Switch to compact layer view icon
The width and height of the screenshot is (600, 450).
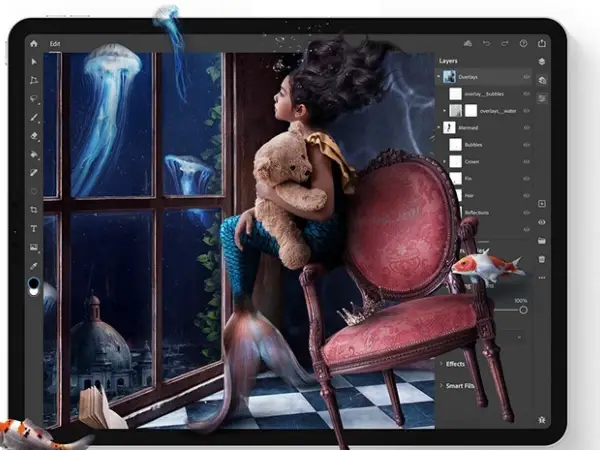click(x=542, y=61)
